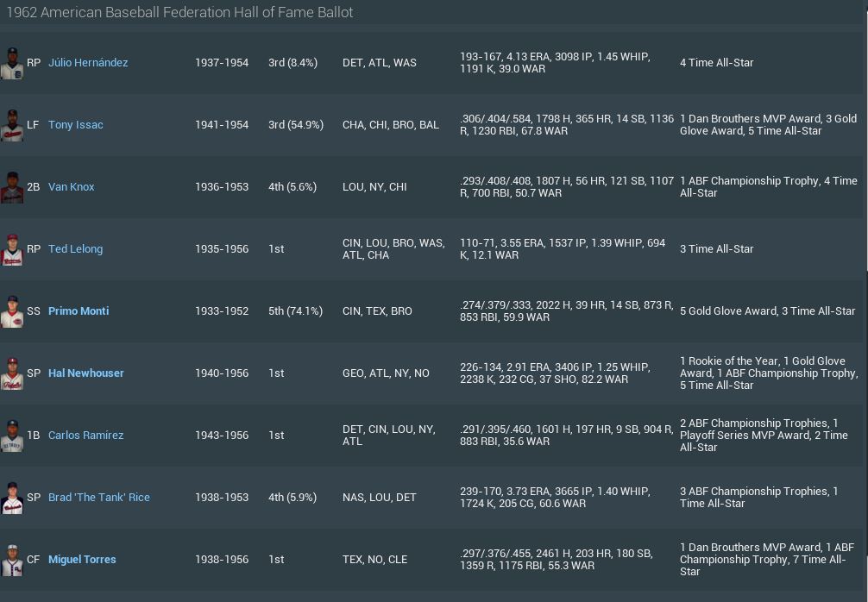Click Carlos Ramirez player portrait icon

pos(11,436)
